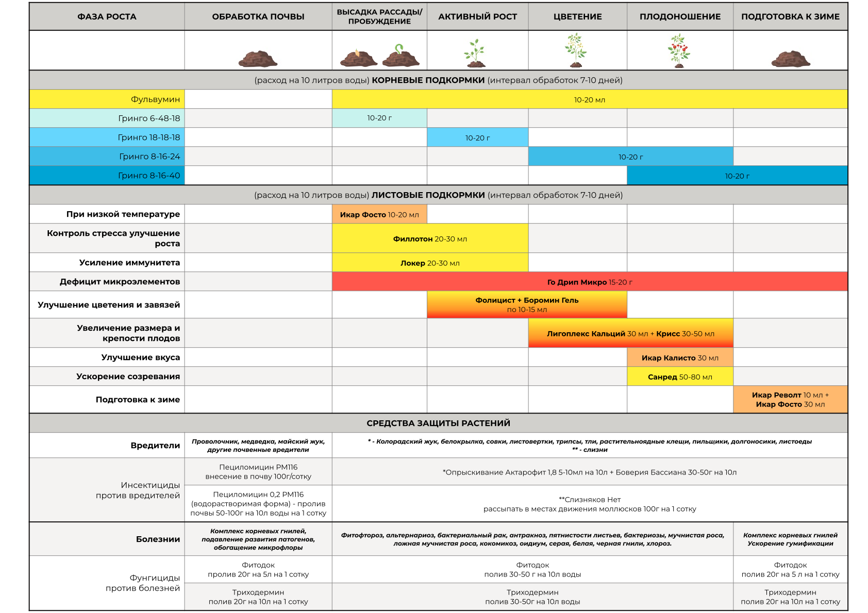Select the flowering plant icon under ЦВЕТЕНИЕ

point(576,50)
